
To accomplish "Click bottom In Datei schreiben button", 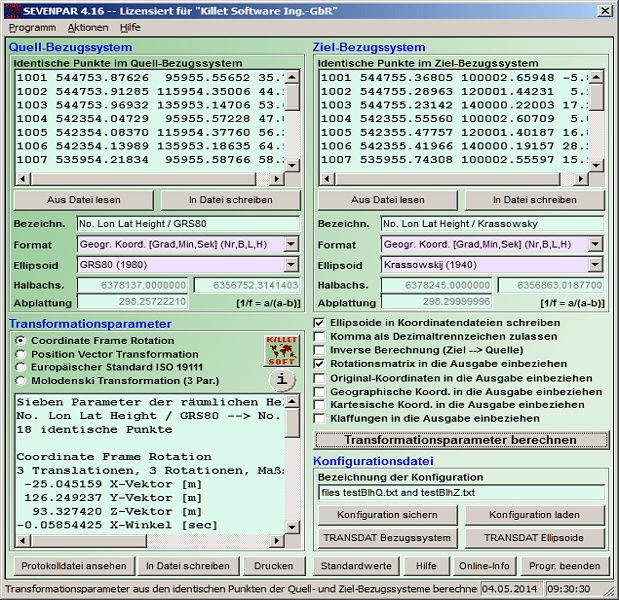I will 188,566.
